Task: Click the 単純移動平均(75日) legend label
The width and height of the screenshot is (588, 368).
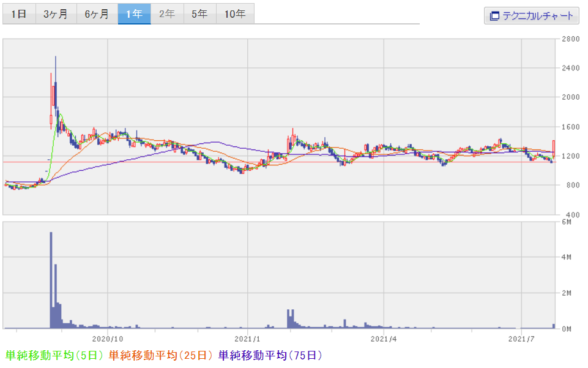Action: [x=270, y=355]
